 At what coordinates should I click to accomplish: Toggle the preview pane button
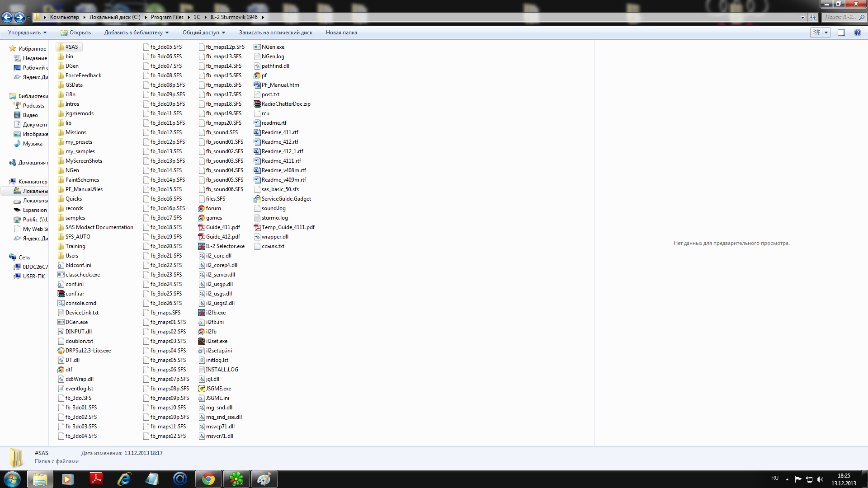pyautogui.click(x=841, y=33)
